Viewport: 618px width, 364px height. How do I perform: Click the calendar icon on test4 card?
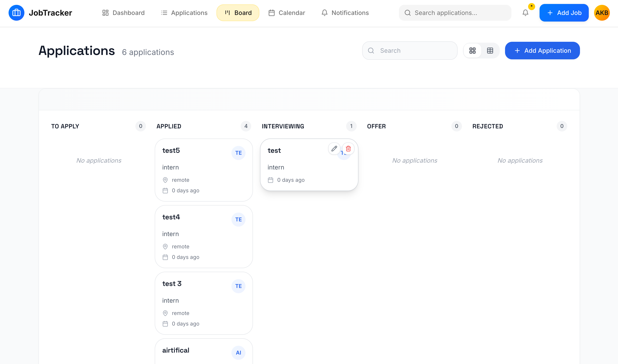click(x=165, y=257)
